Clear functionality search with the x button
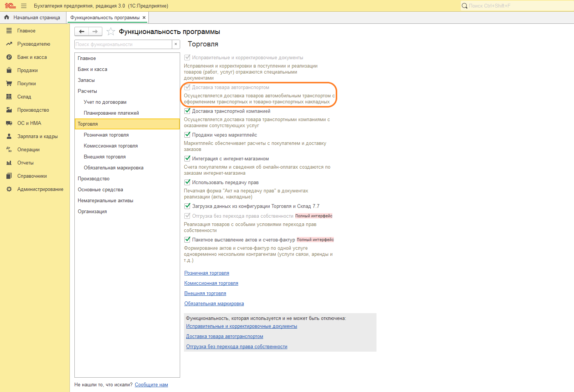The image size is (574, 392). click(176, 45)
